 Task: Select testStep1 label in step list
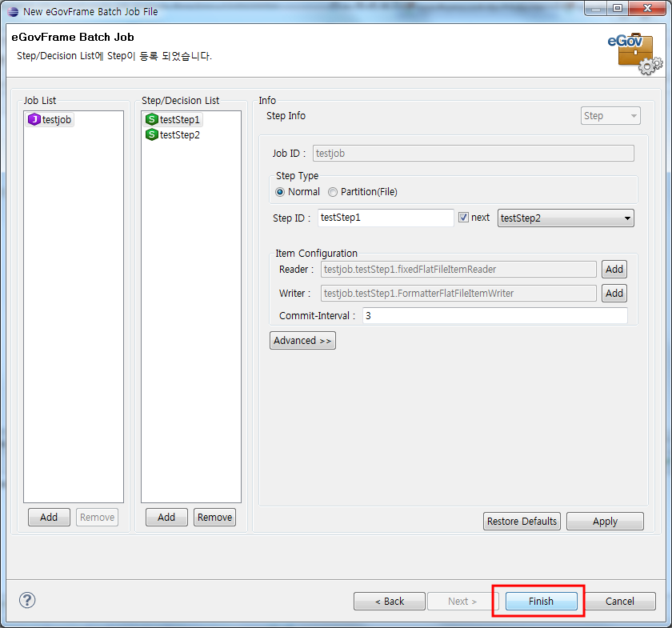179,119
